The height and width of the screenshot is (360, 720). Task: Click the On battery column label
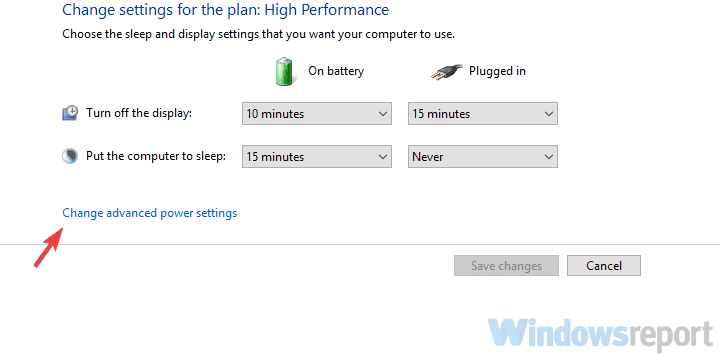click(x=336, y=71)
